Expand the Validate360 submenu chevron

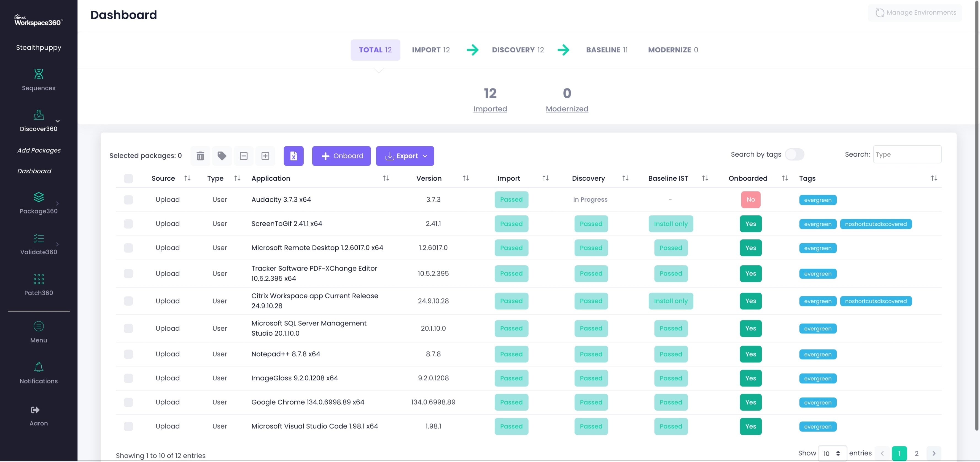click(57, 244)
